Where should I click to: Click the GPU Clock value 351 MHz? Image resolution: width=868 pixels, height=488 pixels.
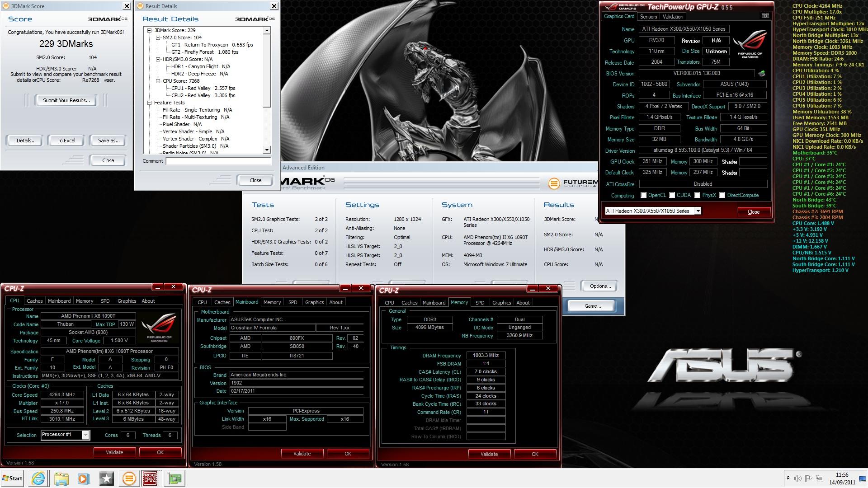(x=652, y=161)
